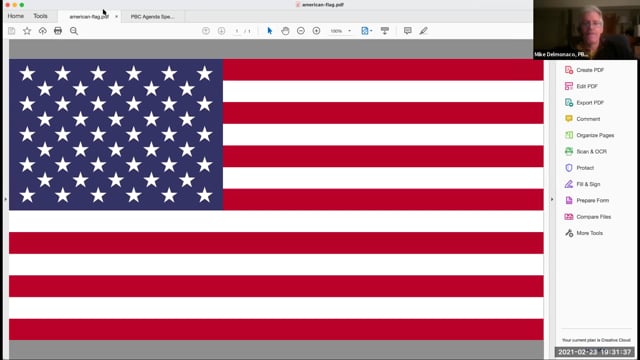Close the american-flag.pdf tab

pos(116,17)
